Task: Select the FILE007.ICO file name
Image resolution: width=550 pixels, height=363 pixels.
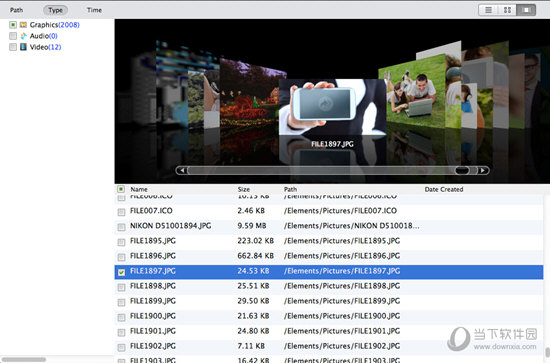Action: [x=151, y=210]
